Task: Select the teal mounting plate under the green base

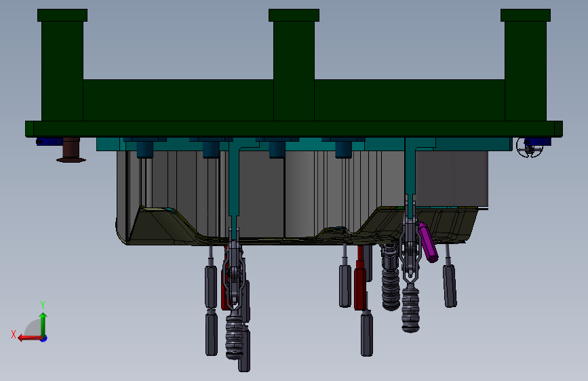Action: click(304, 144)
